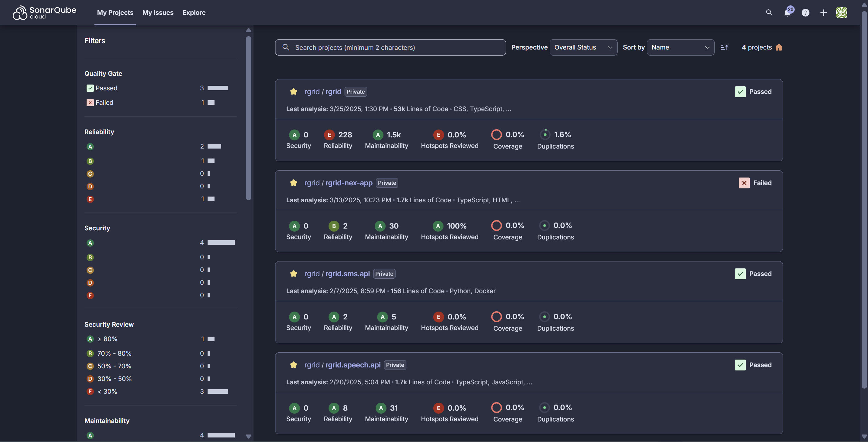Click Private badge on rgrid.sms.api
The image size is (868, 442).
click(384, 274)
